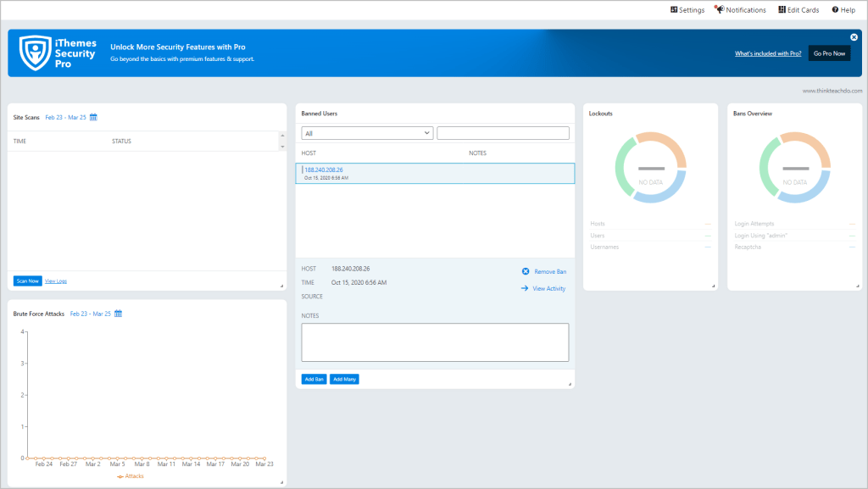Click the Go Pro Now button
The height and width of the screenshot is (489, 868).
tap(829, 53)
